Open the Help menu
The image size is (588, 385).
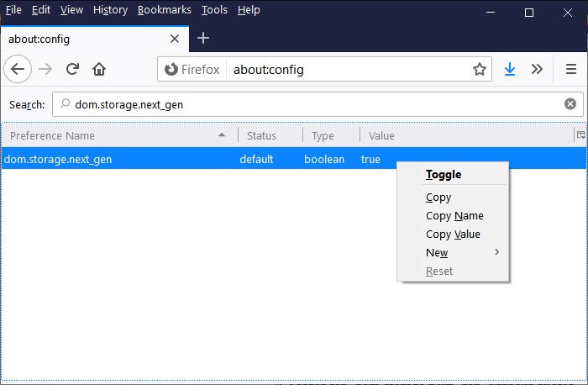coord(249,10)
